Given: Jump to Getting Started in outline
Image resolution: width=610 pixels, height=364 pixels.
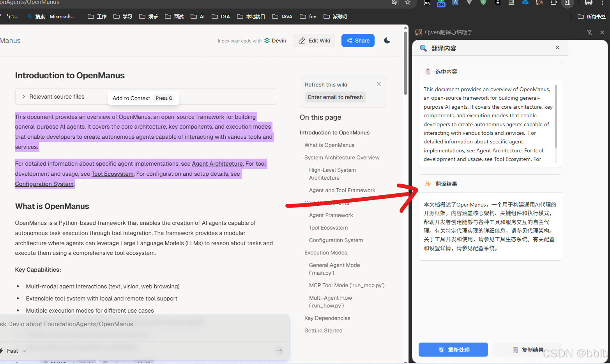Looking at the screenshot, I should tap(323, 330).
